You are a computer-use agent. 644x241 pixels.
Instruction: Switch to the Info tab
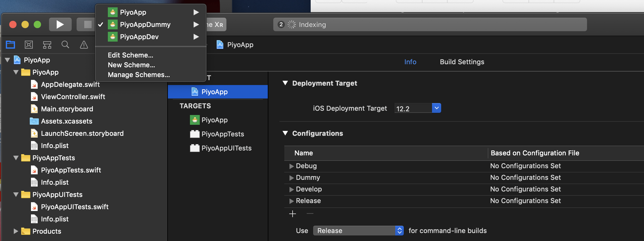point(410,62)
